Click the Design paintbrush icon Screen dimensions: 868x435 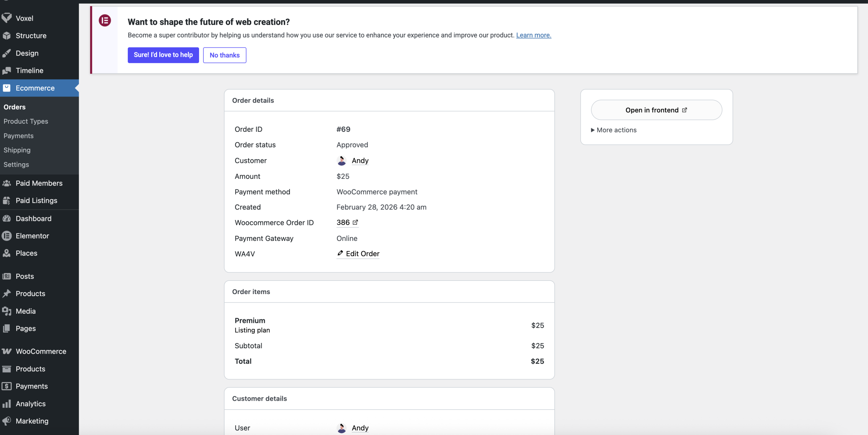pyautogui.click(x=6, y=53)
